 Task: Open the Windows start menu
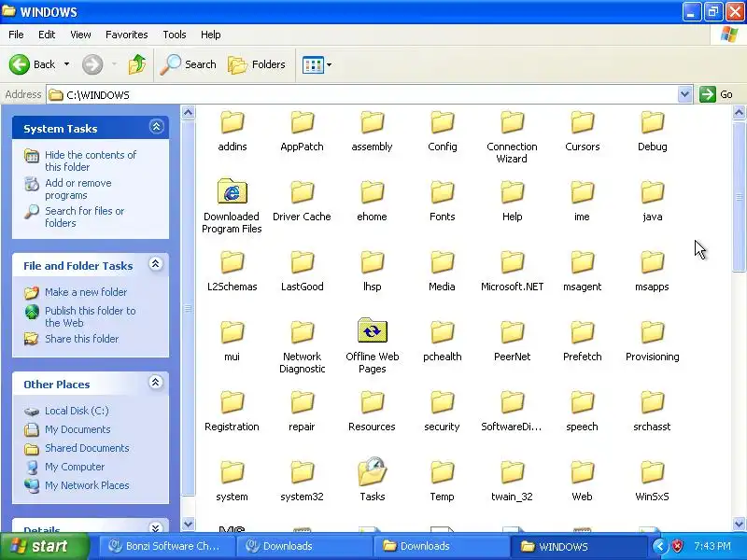click(44, 546)
